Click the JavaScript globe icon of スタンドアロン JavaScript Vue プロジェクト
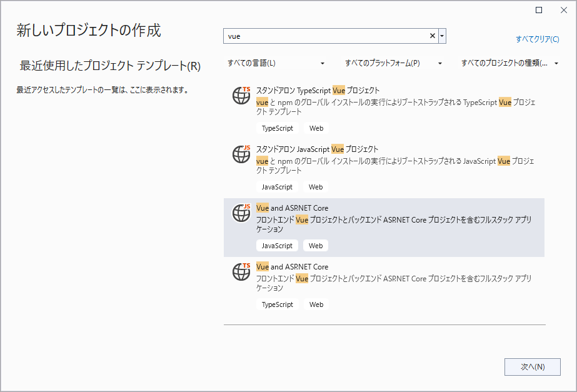The height and width of the screenshot is (392, 577). [241, 154]
